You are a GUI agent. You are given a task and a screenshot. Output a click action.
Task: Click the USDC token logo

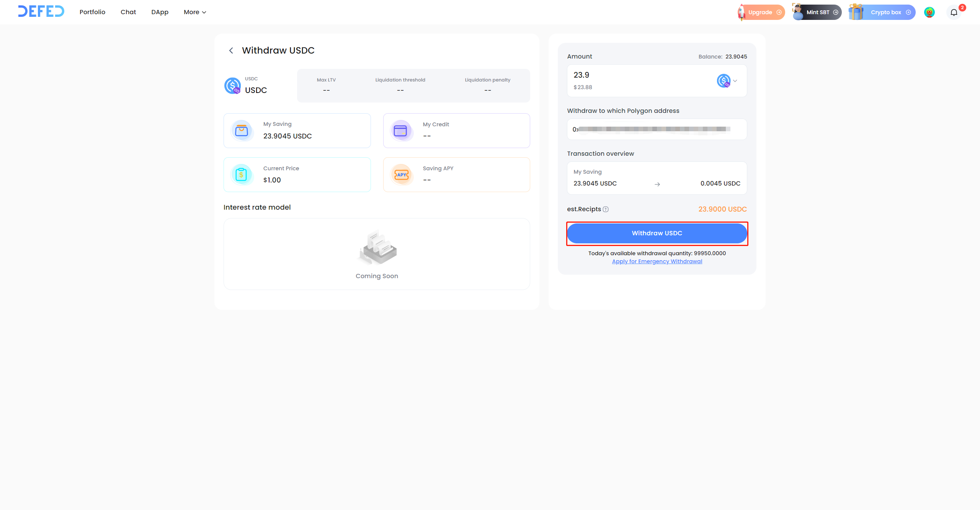[232, 85]
